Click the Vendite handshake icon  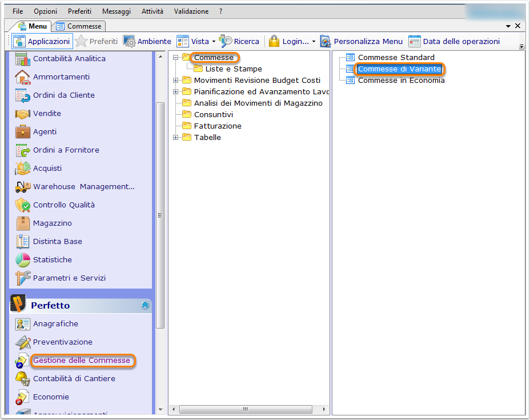tap(23, 114)
